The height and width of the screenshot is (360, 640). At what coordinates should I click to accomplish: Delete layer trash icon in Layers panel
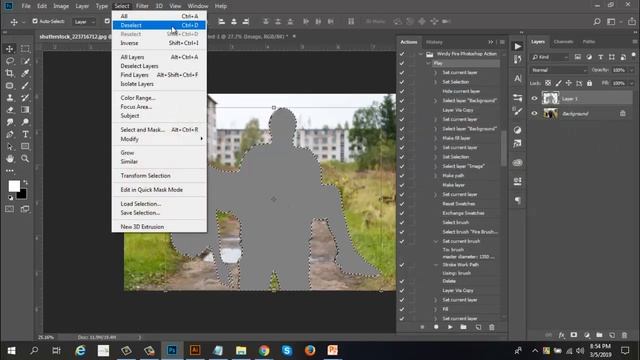(x=624, y=335)
